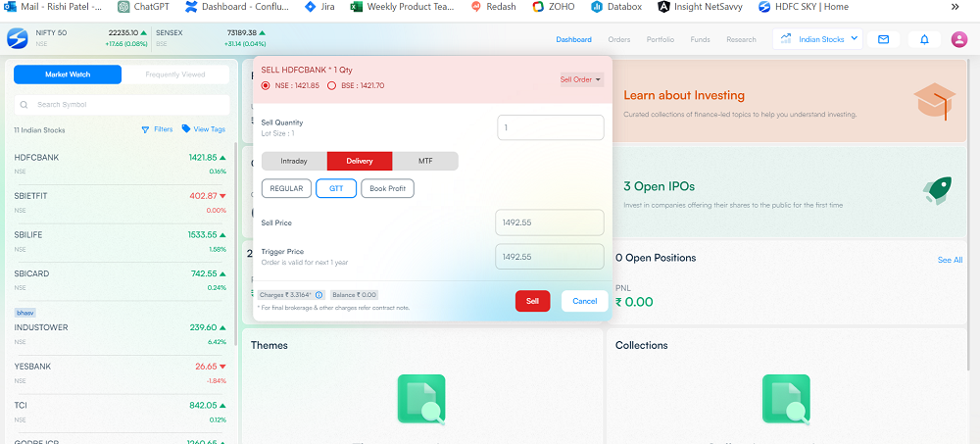Open the notifications bell
Viewport: 980px width, 444px height.
[924, 39]
